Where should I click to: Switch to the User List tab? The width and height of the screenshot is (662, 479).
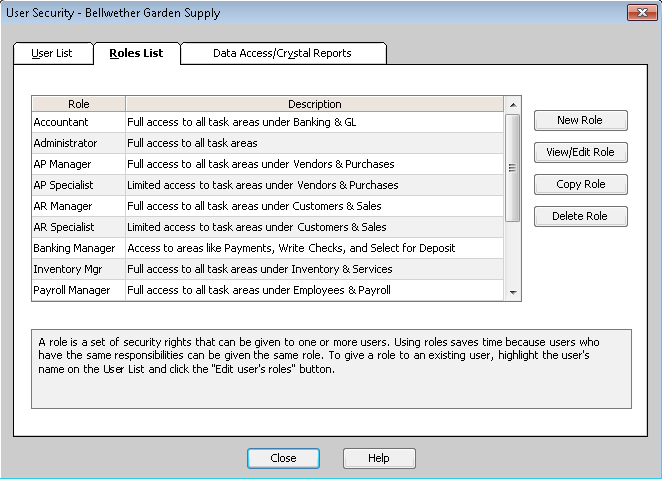click(x=52, y=53)
